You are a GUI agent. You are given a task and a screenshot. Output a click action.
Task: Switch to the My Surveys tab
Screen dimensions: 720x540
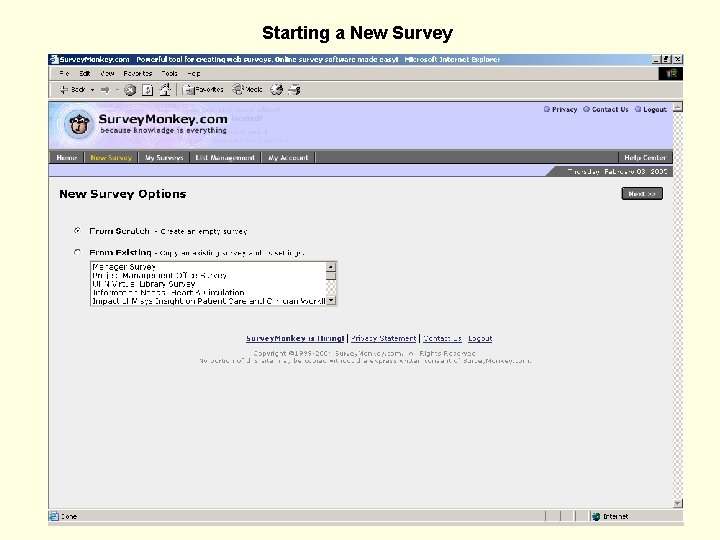click(164, 158)
